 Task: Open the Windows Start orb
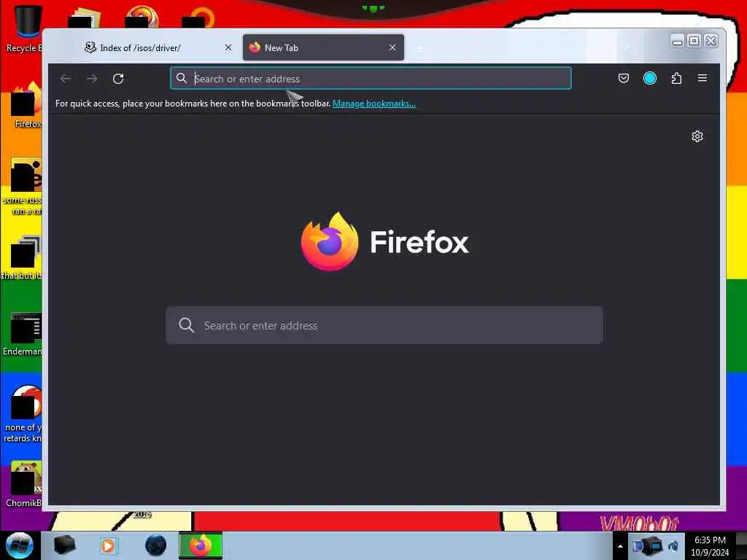pyautogui.click(x=19, y=545)
